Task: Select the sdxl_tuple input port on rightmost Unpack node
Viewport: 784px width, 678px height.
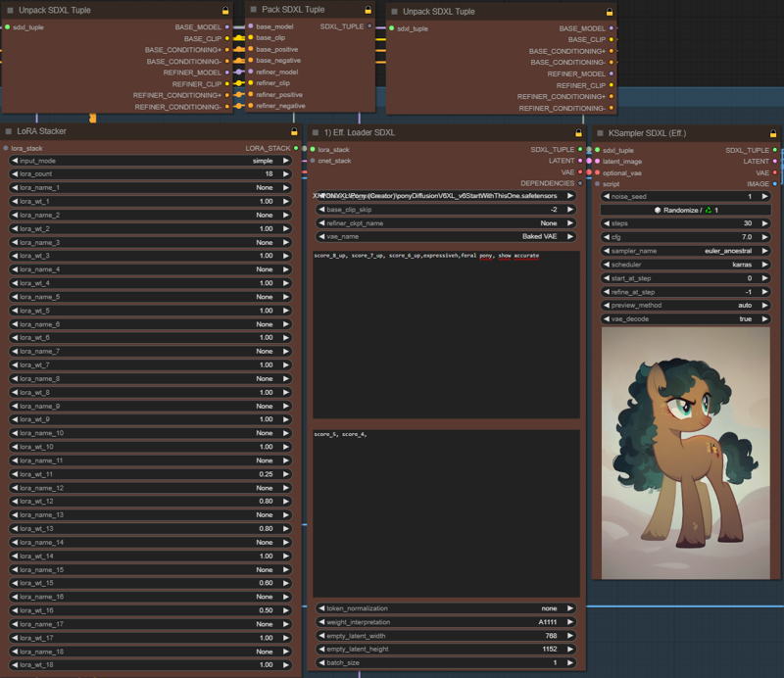Action: pos(391,28)
